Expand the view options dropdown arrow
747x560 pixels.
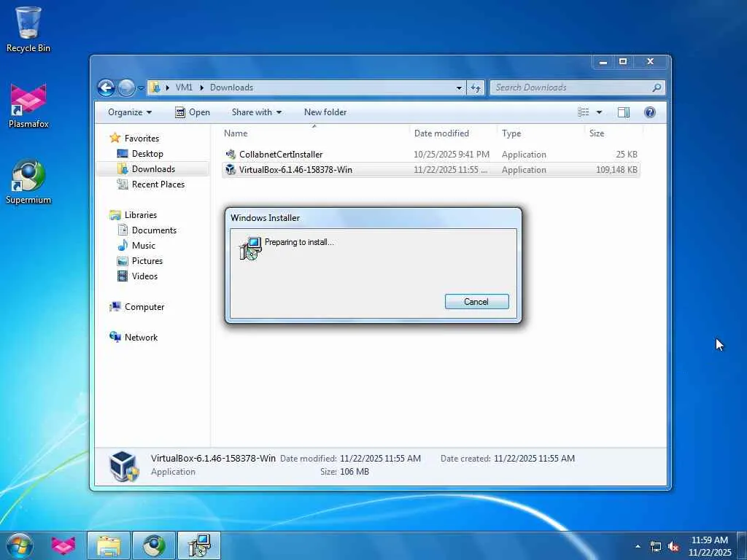600,112
